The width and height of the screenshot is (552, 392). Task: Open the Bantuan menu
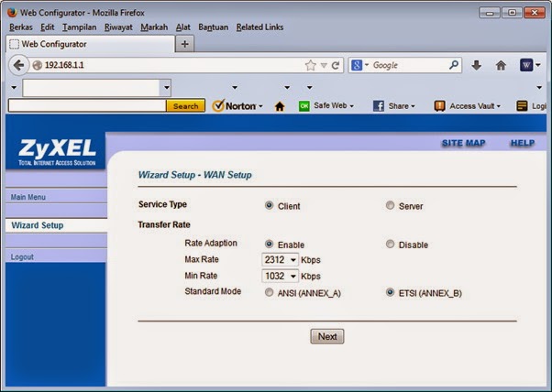pos(214,27)
